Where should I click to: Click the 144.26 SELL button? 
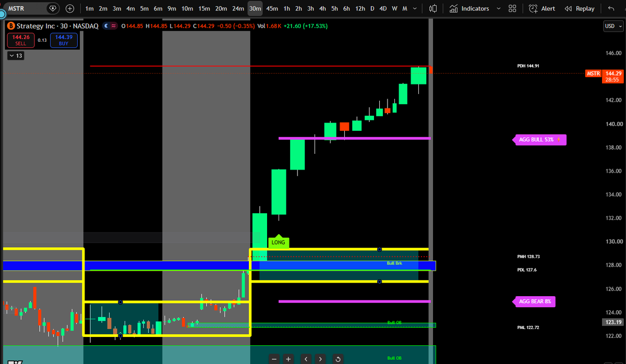(20, 40)
